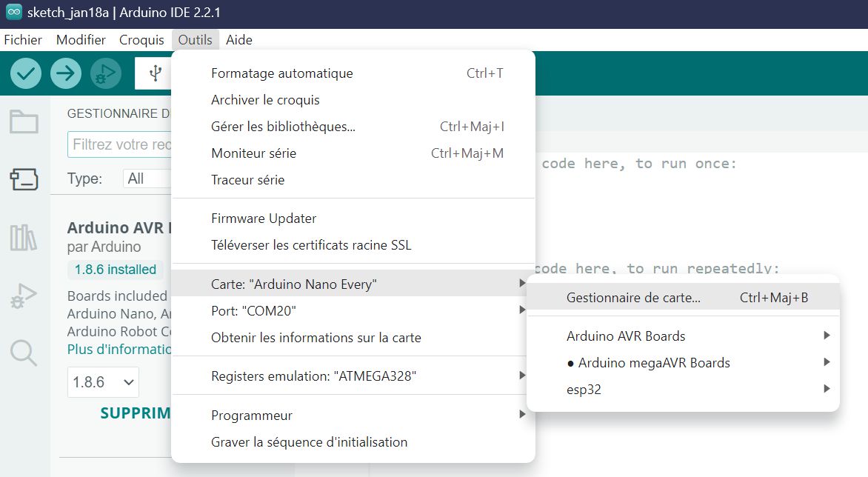Expand the Programmeur submenu
The width and height of the screenshot is (868, 477).
353,416
